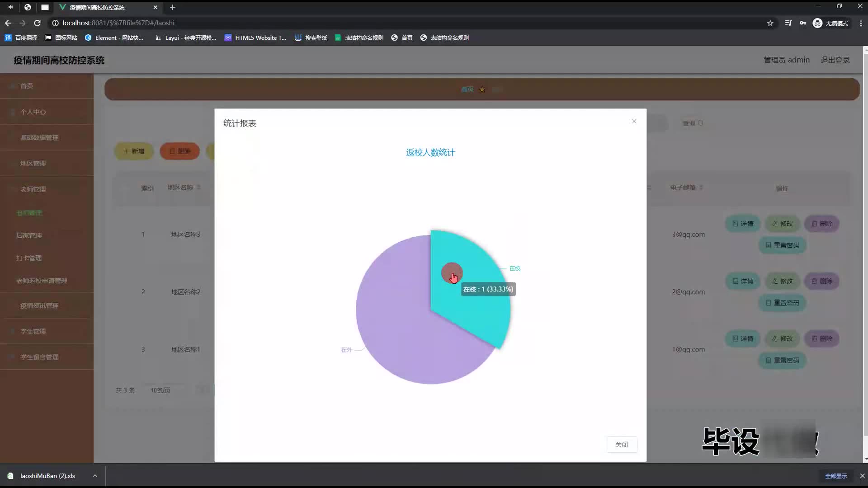868x488 pixels.
Task: Click 全部显示 in downloads bar
Action: [x=836, y=476]
